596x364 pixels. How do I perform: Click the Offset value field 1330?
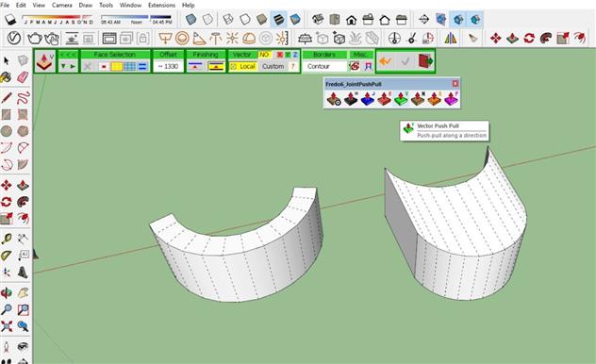click(168, 66)
